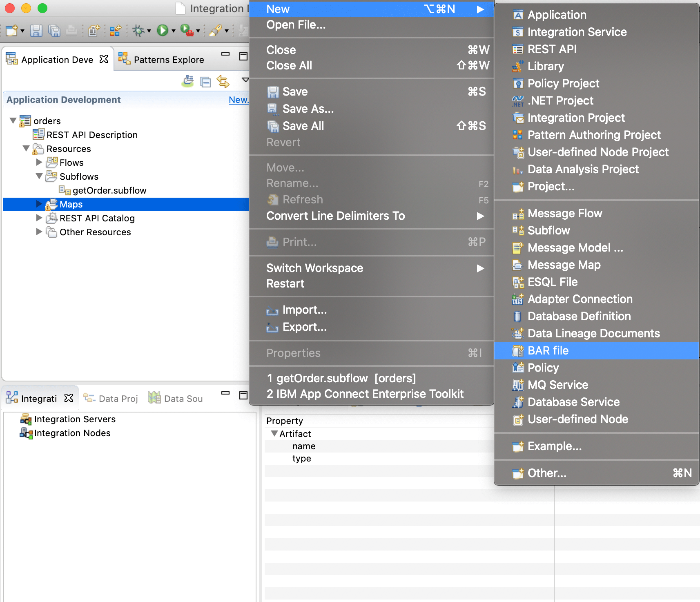Create a new Data Analysis Project

(x=597, y=169)
